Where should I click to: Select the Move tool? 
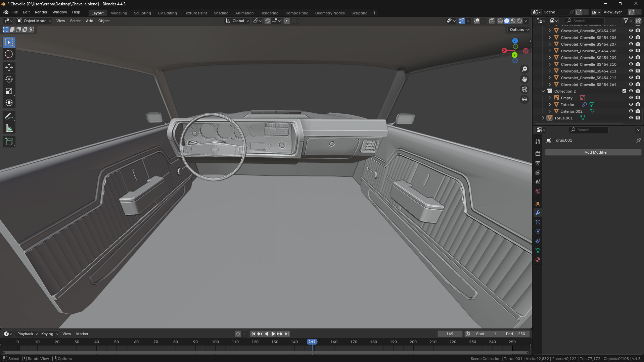(9, 67)
